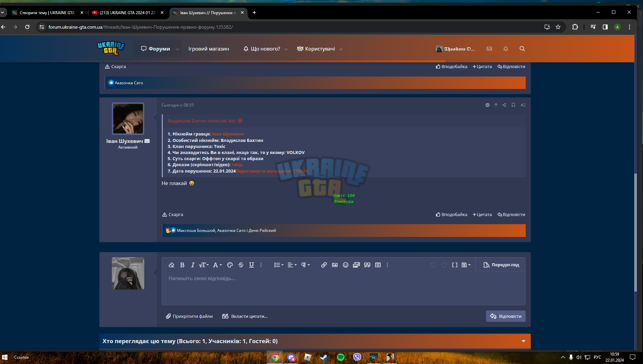Screen dimensions: 643x364
Task: Insert an image into the reply
Action: pyautogui.click(x=335, y=265)
